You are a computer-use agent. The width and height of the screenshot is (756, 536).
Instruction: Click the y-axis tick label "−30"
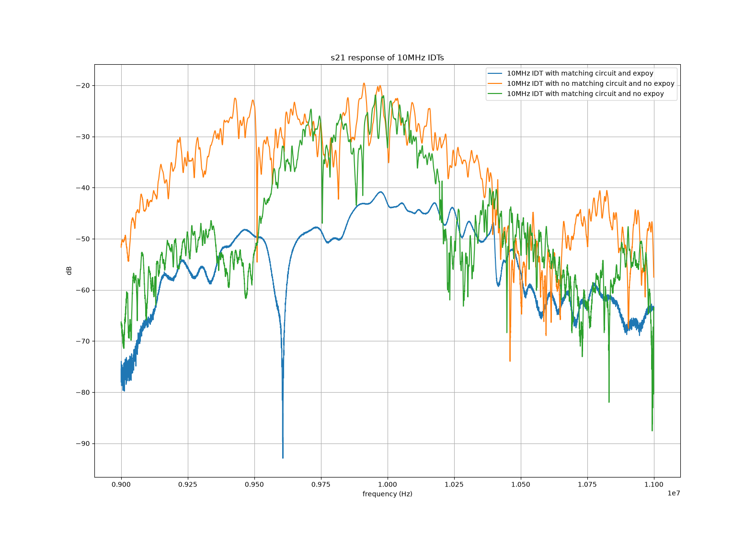[82, 137]
